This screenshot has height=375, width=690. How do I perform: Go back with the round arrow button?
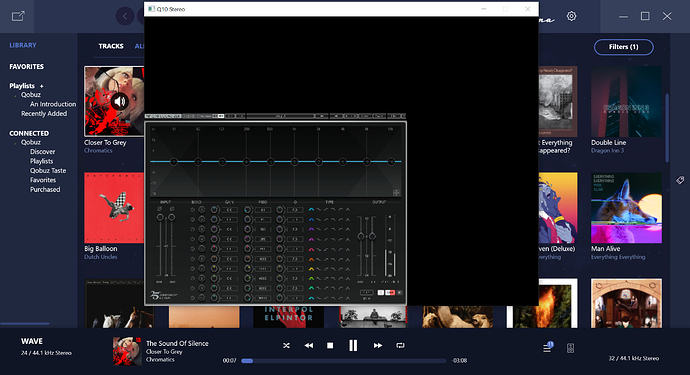click(125, 16)
